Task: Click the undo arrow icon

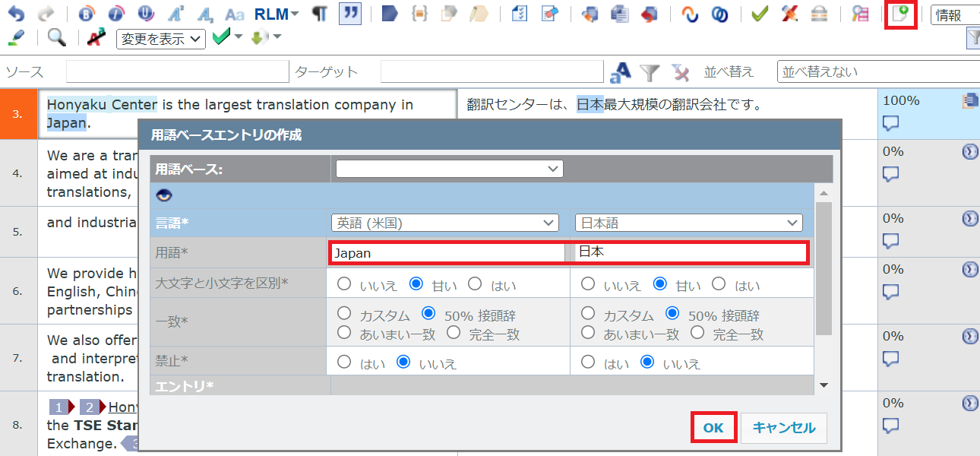Action: [x=15, y=14]
